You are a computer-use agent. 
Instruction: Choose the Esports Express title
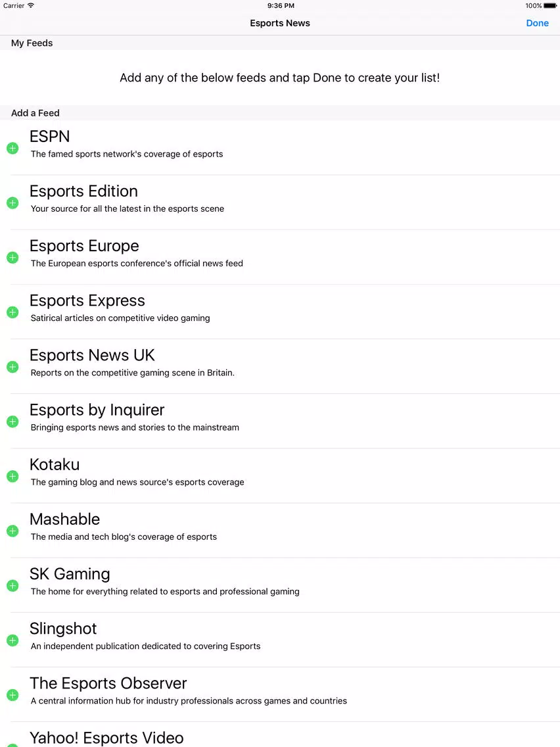(x=87, y=301)
